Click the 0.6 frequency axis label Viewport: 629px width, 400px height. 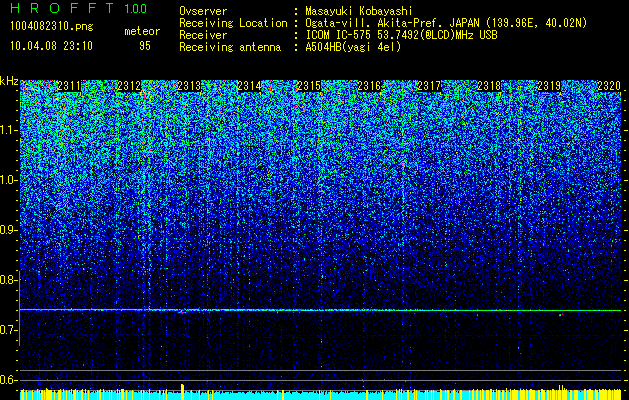7,380
